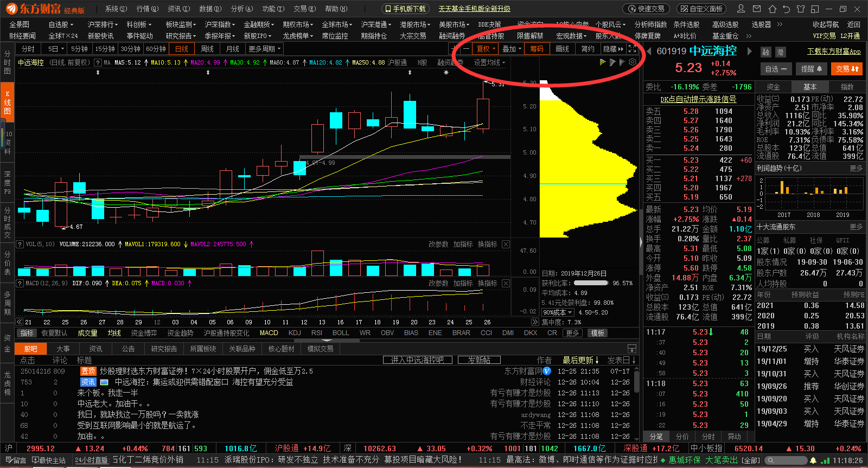Screen dimensions: 868x468
Task: Open the mail message envelope icon
Action: tap(757, 9)
